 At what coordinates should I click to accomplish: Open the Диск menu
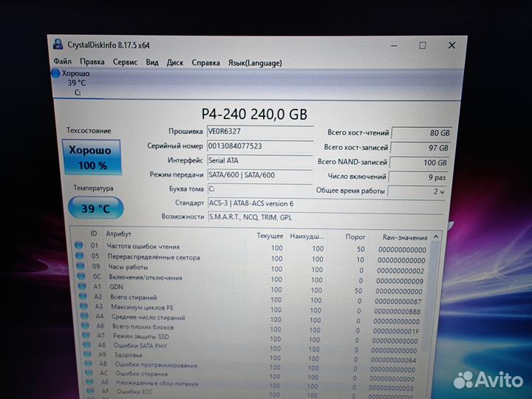coord(174,63)
